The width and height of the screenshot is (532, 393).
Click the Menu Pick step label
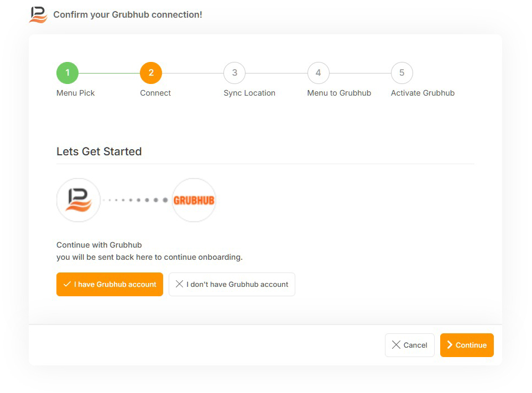coord(76,93)
